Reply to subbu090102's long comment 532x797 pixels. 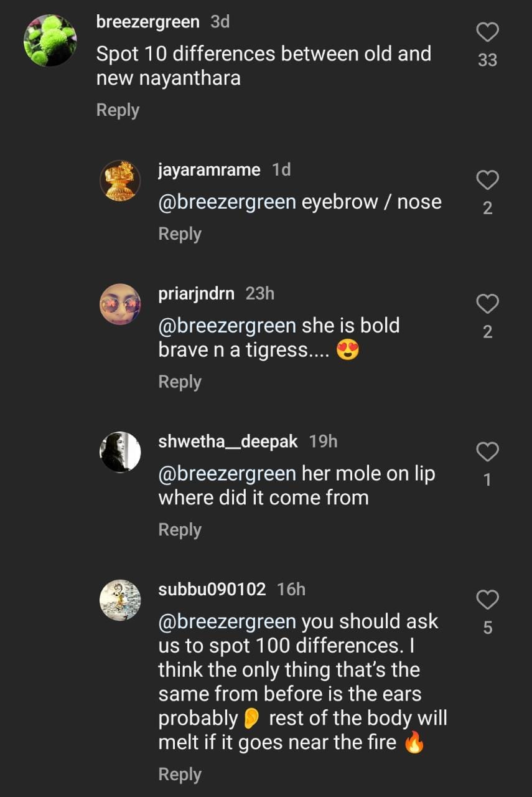tap(180, 775)
